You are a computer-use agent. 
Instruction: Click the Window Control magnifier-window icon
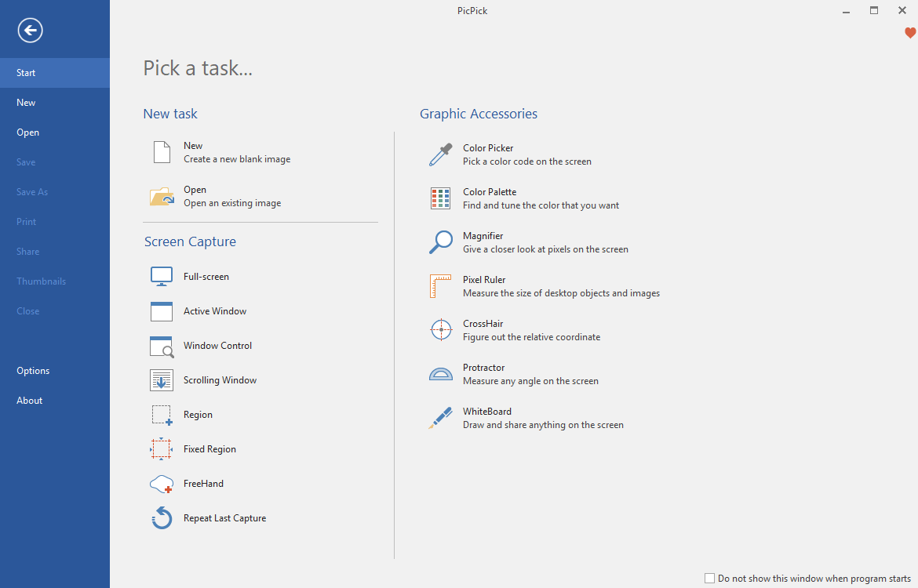[x=162, y=347]
